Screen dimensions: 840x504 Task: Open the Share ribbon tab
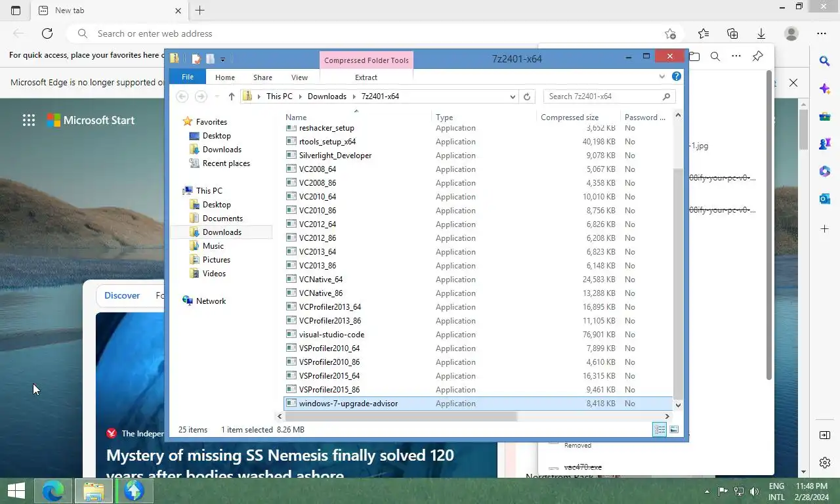tap(262, 77)
